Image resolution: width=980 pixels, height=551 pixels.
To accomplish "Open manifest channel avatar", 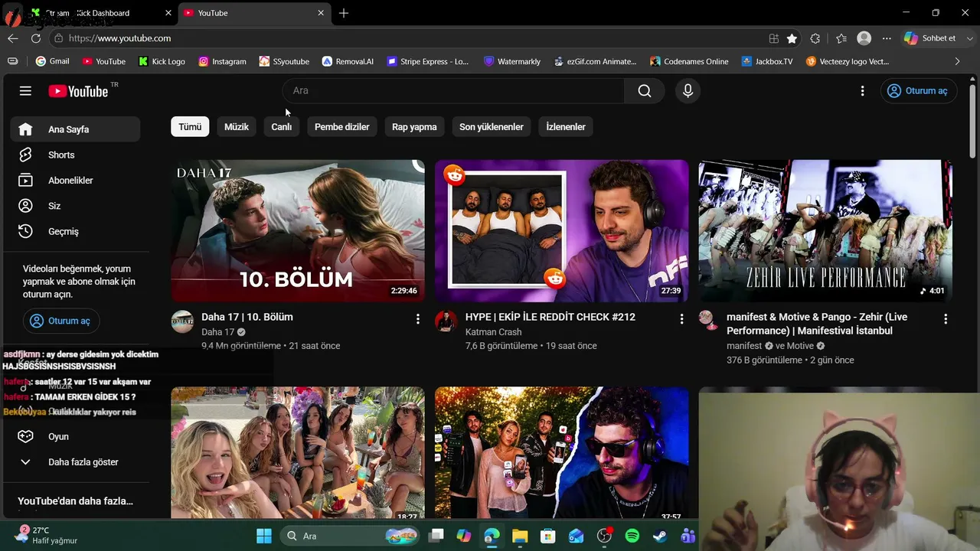I will click(707, 318).
